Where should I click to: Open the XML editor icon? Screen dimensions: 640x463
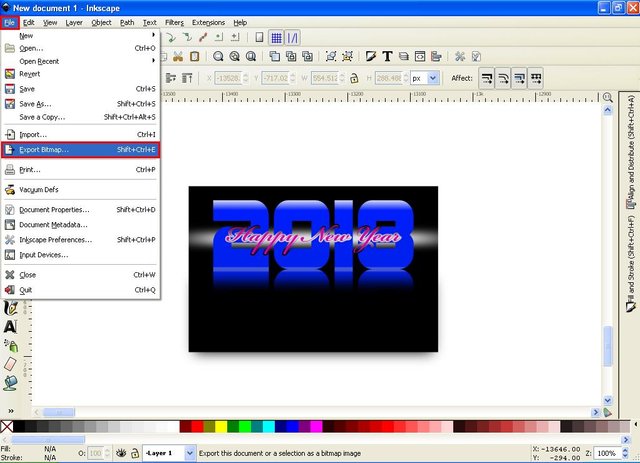point(420,56)
